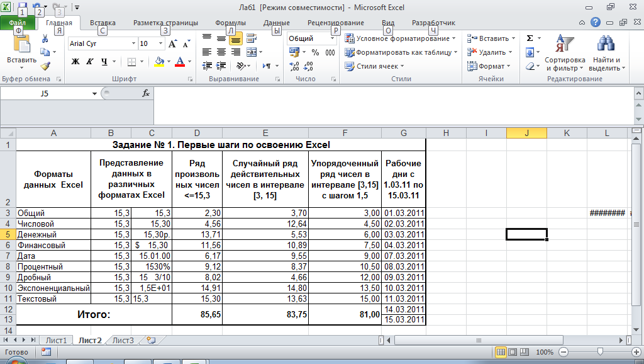Image resolution: width=644 pixels, height=364 pixels.
Task: Increase indent in alignment group
Action: tap(221, 65)
